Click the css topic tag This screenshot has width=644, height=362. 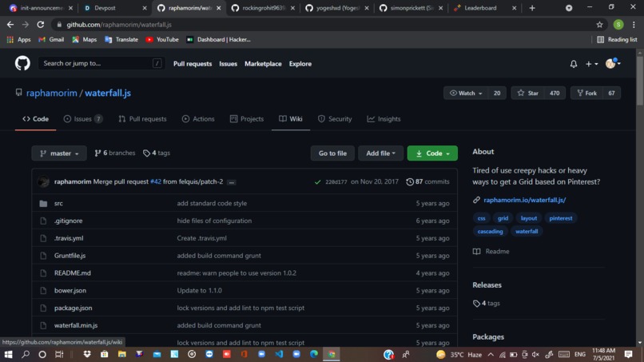[x=481, y=218]
